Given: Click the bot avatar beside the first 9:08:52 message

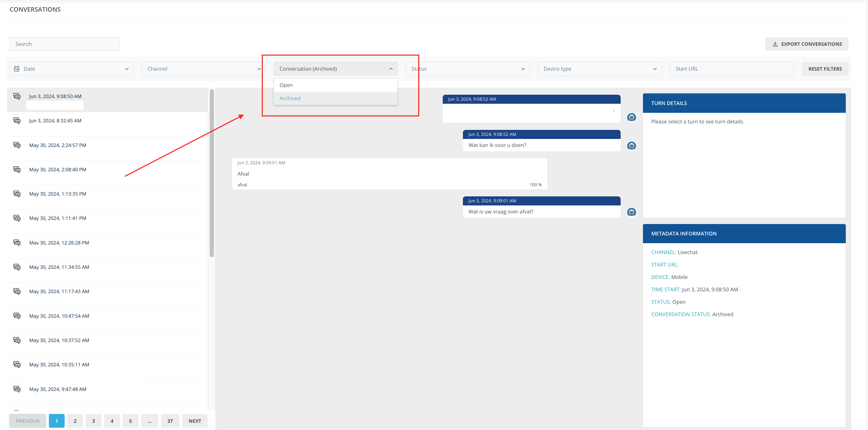Looking at the screenshot, I should tap(631, 117).
